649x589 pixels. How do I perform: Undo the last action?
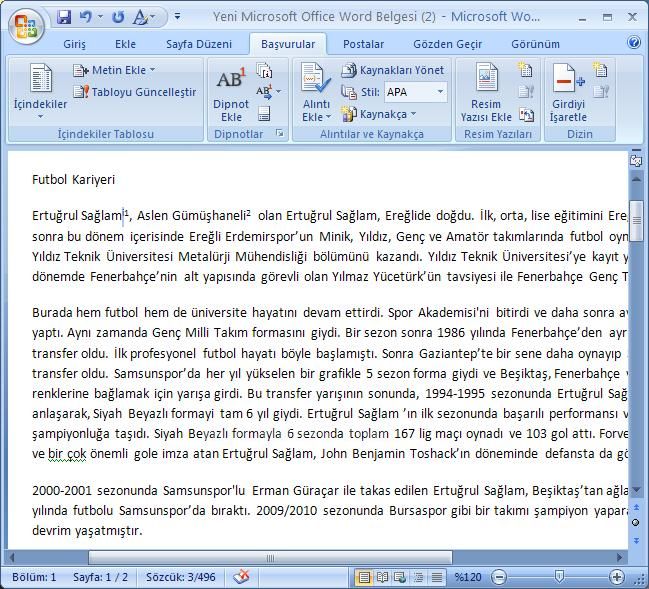(86, 17)
